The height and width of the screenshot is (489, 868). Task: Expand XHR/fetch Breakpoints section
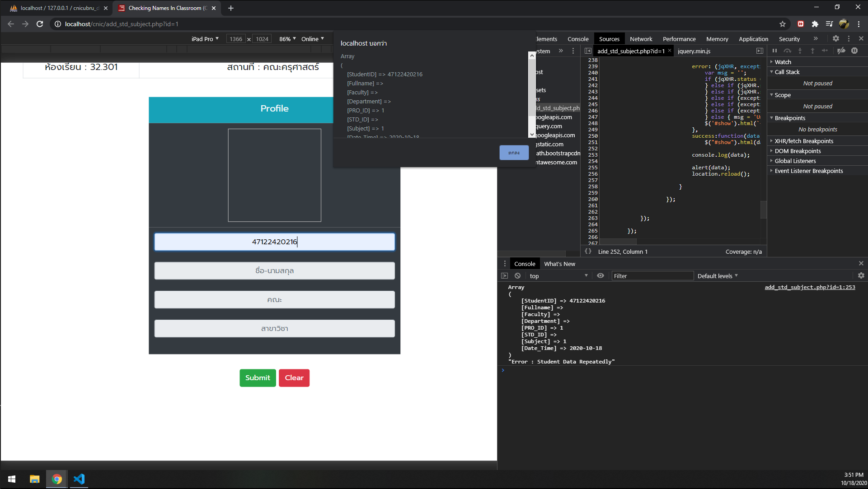pyautogui.click(x=803, y=141)
